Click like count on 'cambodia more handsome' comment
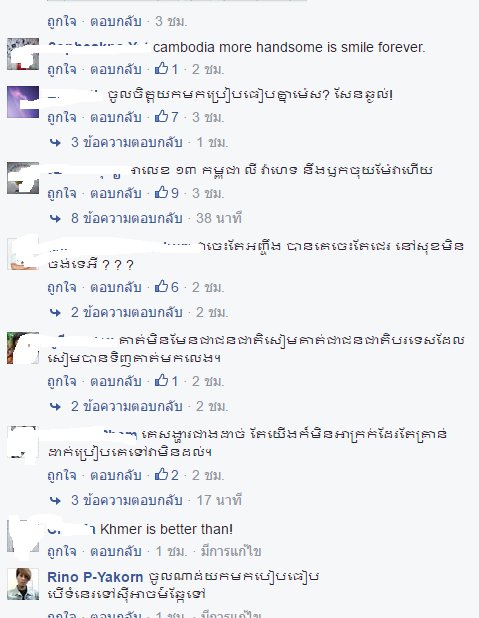The image size is (479, 618). click(x=174, y=69)
